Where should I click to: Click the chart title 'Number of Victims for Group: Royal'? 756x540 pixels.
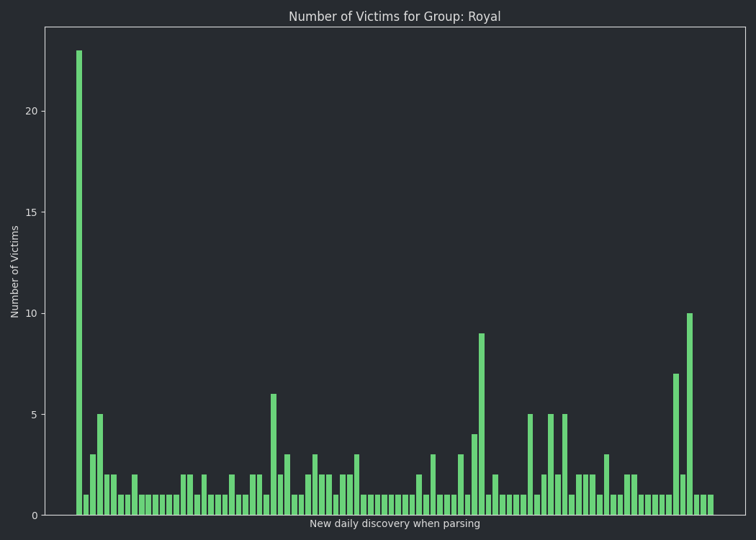[x=395, y=17]
